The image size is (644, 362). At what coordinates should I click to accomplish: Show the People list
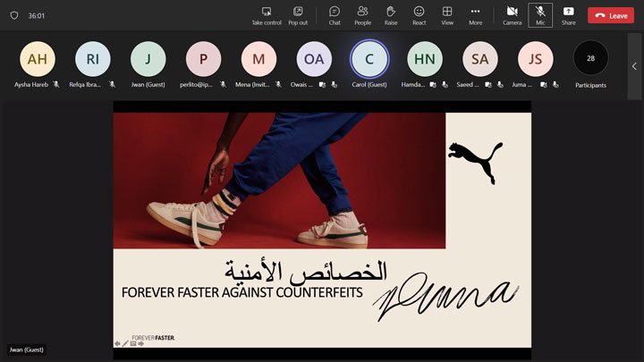pyautogui.click(x=362, y=15)
